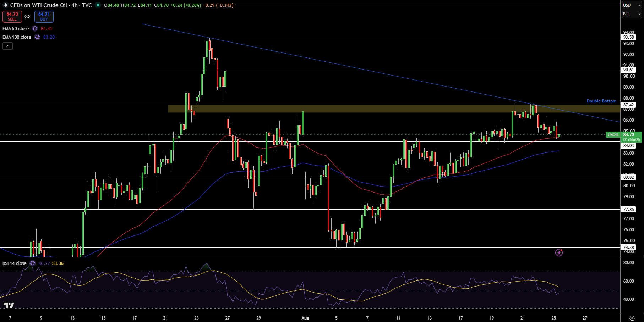Select the EMA 50 close indicator label
644x322 pixels.
pos(16,29)
